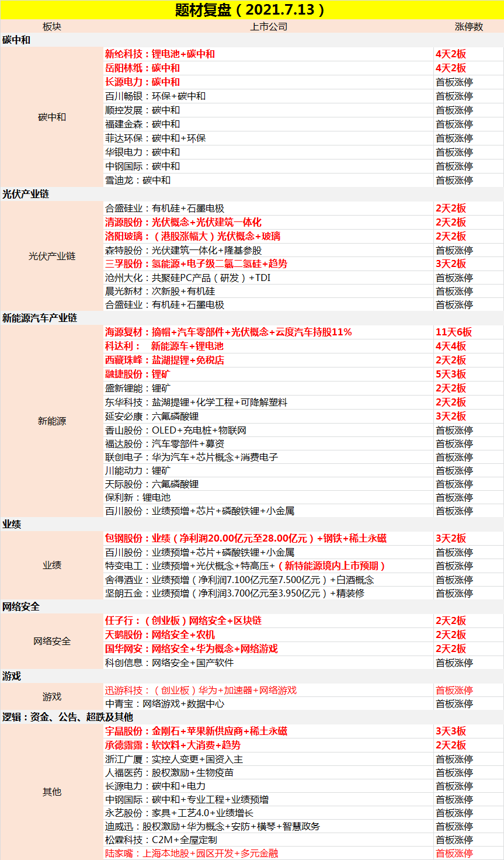The height and width of the screenshot is (860, 504).
Task: Select the 坚朗五金 业绩预增 精装修 row
Action: (235, 593)
